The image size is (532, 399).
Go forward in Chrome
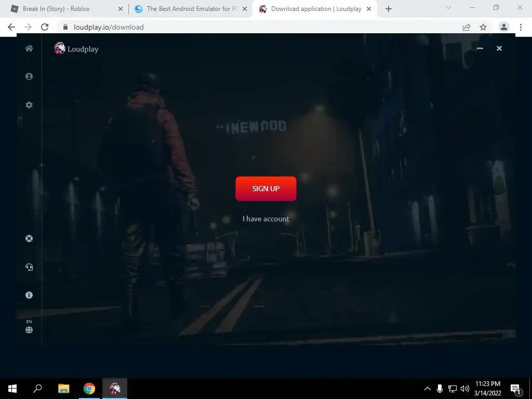(x=28, y=27)
